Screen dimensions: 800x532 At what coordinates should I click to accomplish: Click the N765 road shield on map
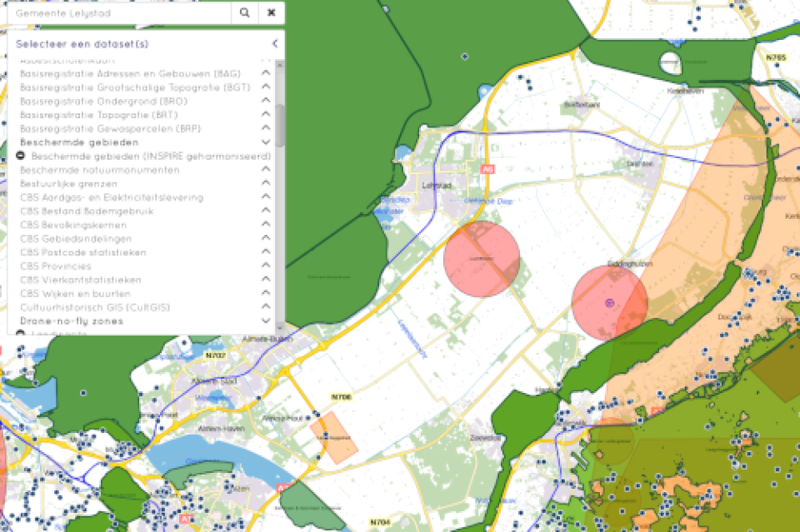point(775,58)
